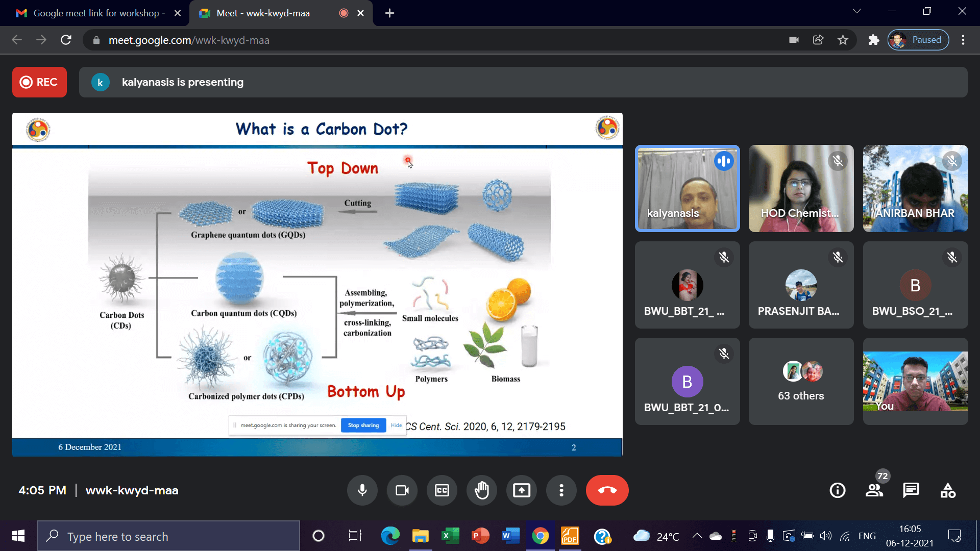Hide the screen sharing notification
This screenshot has height=551, width=980.
pyautogui.click(x=396, y=425)
